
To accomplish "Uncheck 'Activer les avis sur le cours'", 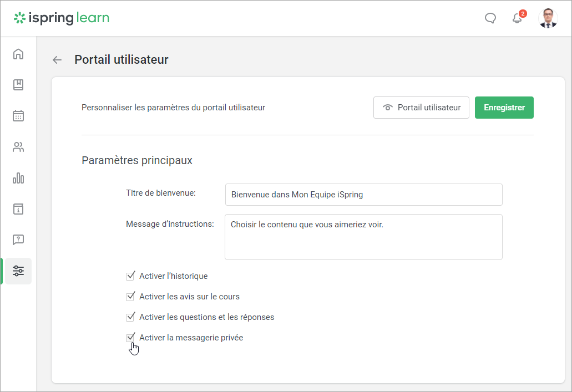I will [130, 296].
